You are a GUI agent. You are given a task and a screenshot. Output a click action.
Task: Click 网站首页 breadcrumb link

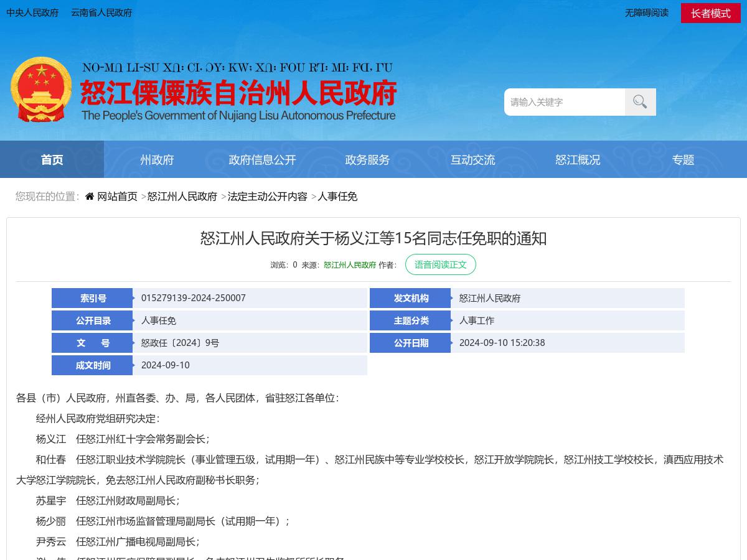point(117,196)
